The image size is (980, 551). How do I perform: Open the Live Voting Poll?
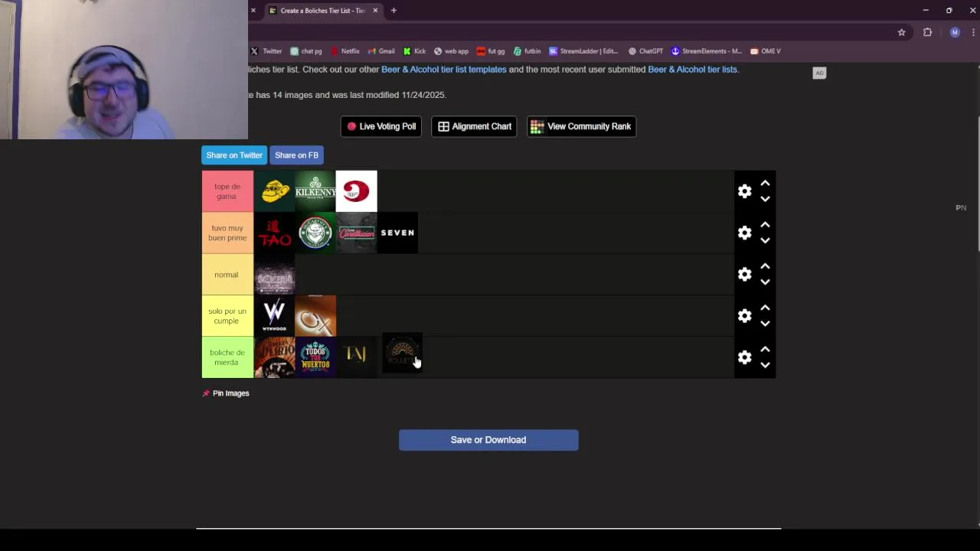click(x=381, y=126)
